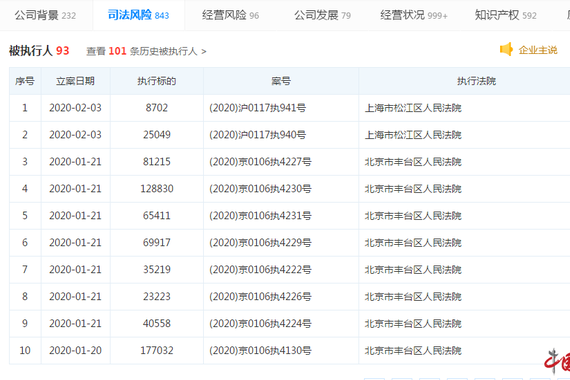The image size is (570, 380).
Task: Click the execution amount 35219
Action: click(x=157, y=269)
